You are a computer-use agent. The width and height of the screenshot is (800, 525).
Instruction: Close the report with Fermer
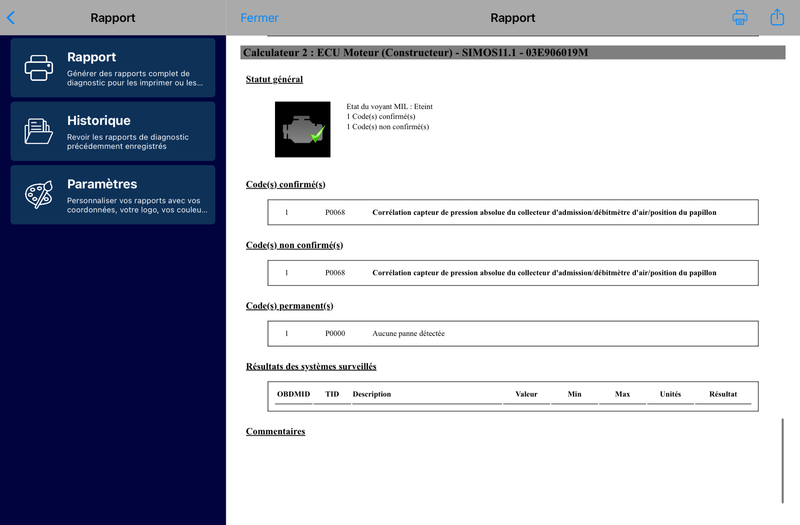click(x=260, y=18)
